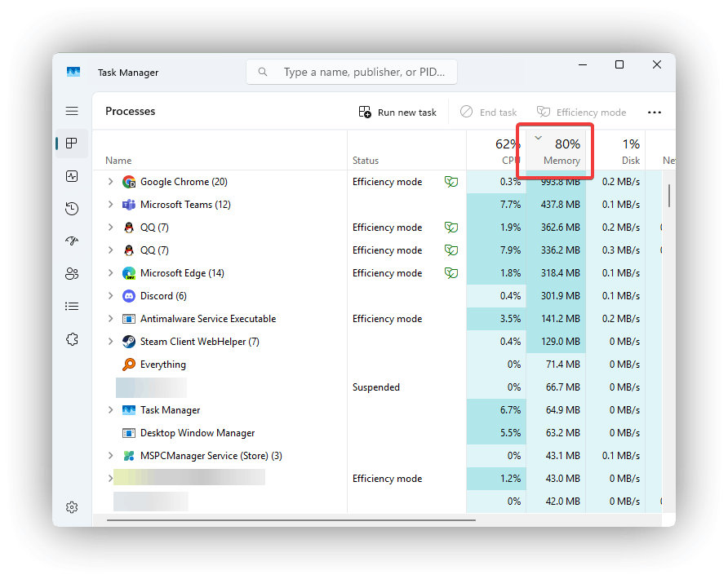Click the Processes page heading
The width and height of the screenshot is (728, 579).
click(x=131, y=112)
